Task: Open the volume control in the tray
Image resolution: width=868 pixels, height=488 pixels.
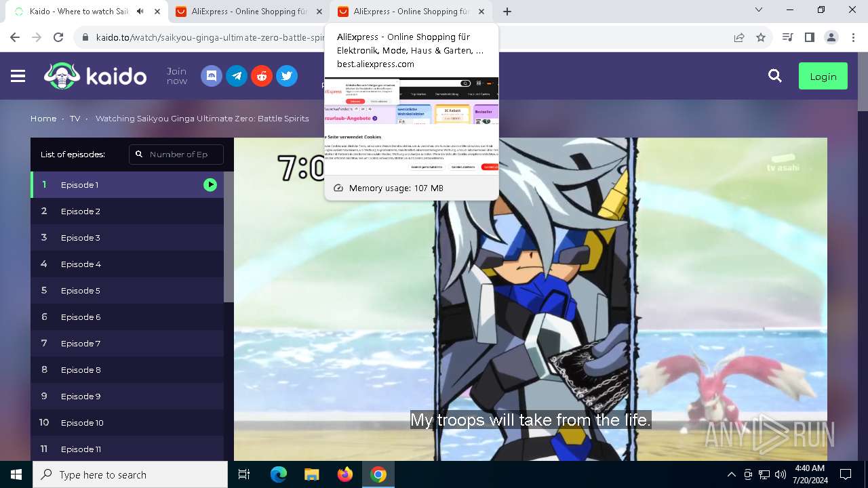Action: pos(781,474)
